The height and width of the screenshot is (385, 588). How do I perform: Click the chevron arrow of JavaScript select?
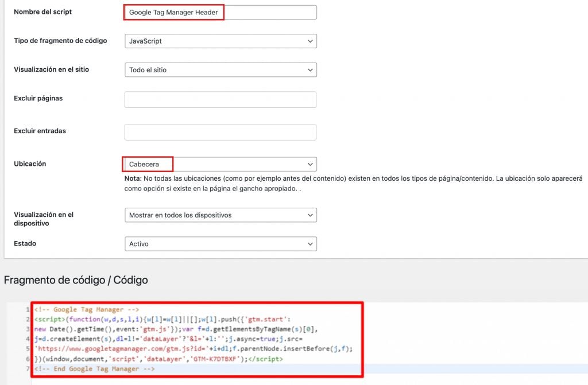[310, 41]
